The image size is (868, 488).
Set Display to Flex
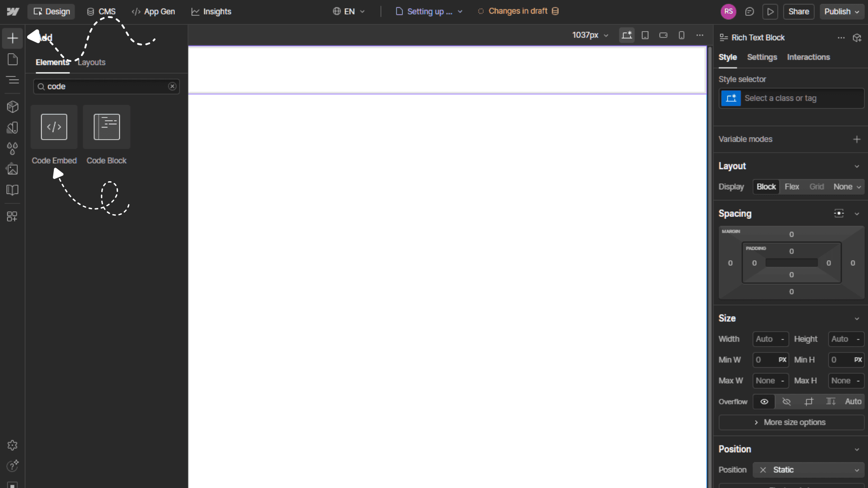tap(793, 187)
